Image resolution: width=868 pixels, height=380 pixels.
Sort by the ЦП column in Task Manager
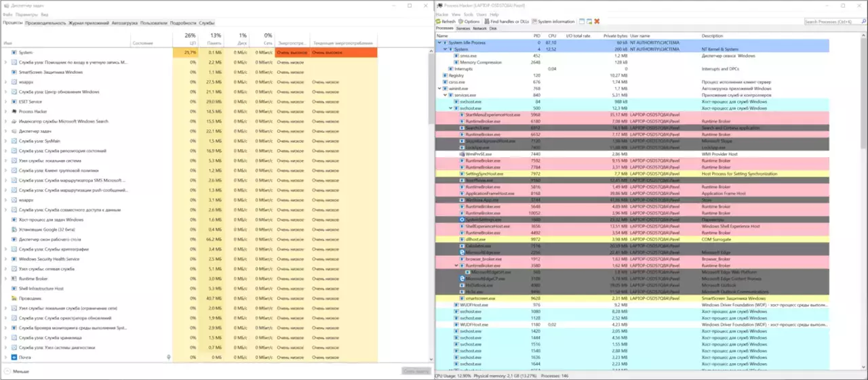tap(186, 39)
